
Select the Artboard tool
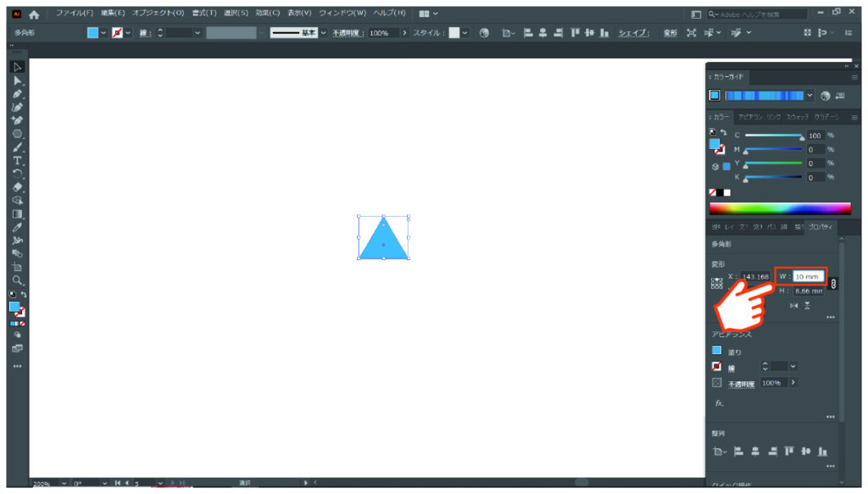click(x=17, y=267)
